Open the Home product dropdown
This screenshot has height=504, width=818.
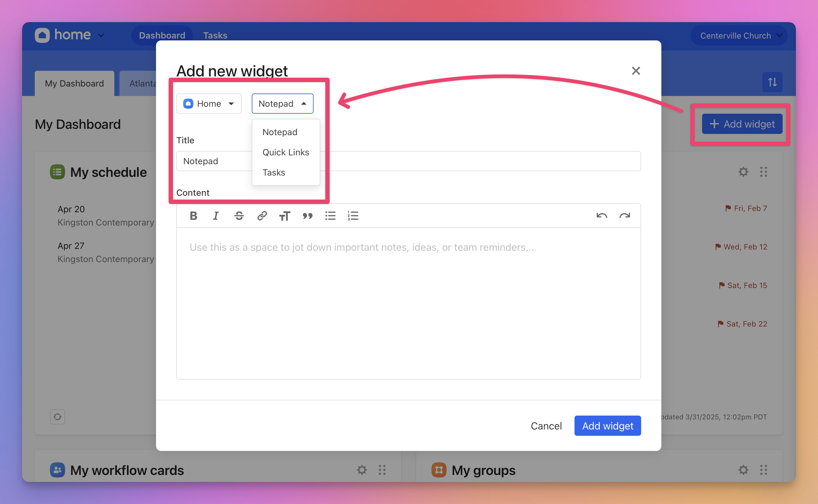click(209, 104)
